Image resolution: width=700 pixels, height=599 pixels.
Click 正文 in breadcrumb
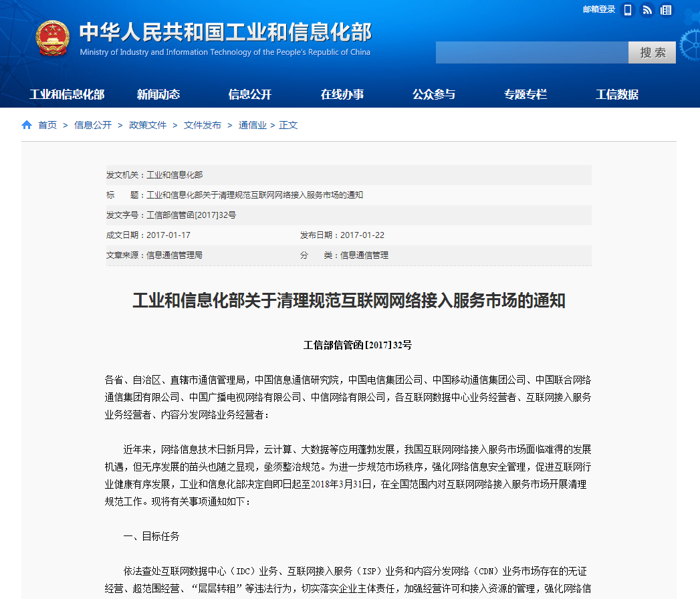pos(288,125)
